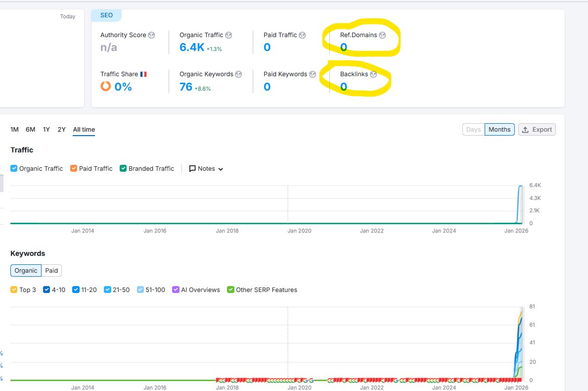This screenshot has width=588, height=391.
Task: Click the +1.3% organic traffic change
Action: click(214, 49)
